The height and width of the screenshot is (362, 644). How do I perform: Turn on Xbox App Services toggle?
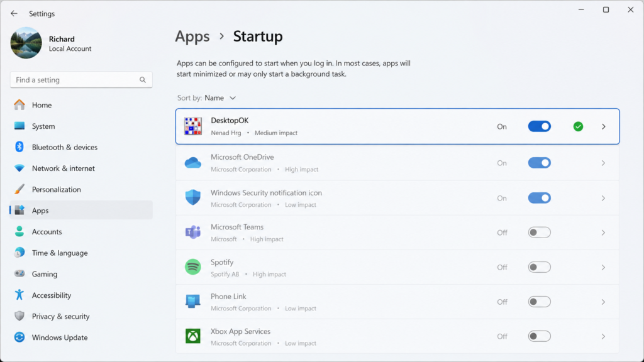coord(539,336)
